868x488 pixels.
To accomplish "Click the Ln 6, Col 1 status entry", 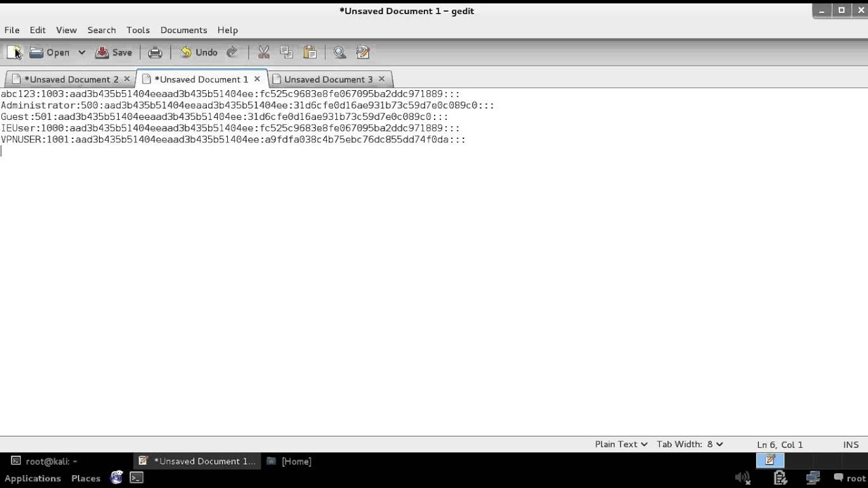I will pyautogui.click(x=780, y=445).
